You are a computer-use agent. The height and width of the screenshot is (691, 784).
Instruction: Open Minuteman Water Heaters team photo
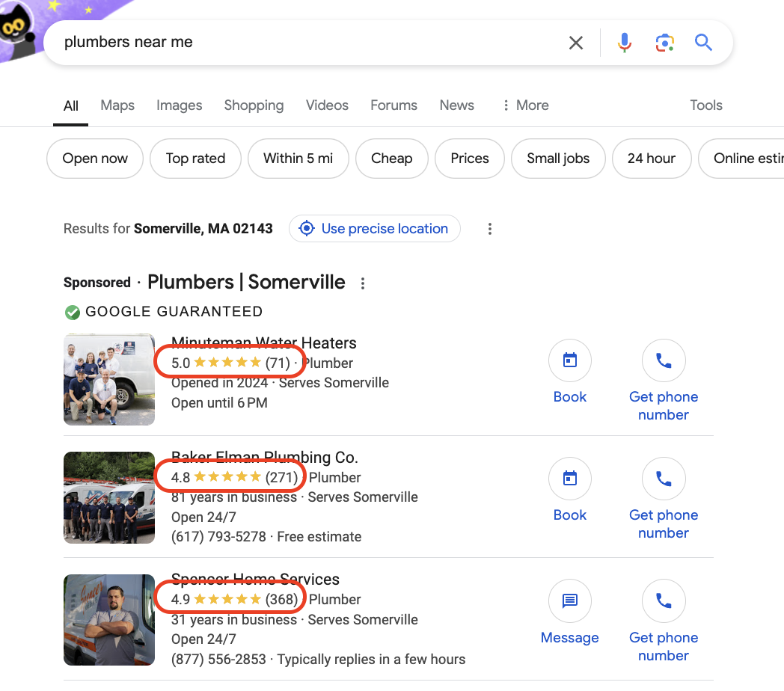pos(109,379)
